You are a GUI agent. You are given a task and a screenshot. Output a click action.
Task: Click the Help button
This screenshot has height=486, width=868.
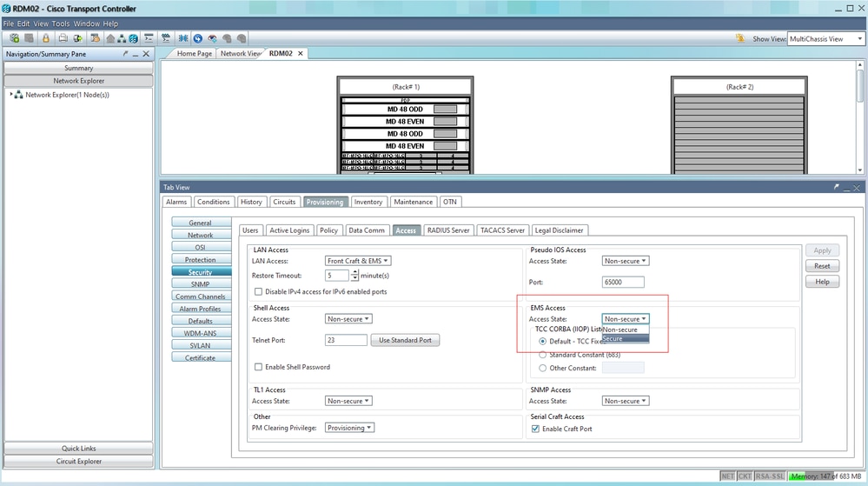(822, 282)
